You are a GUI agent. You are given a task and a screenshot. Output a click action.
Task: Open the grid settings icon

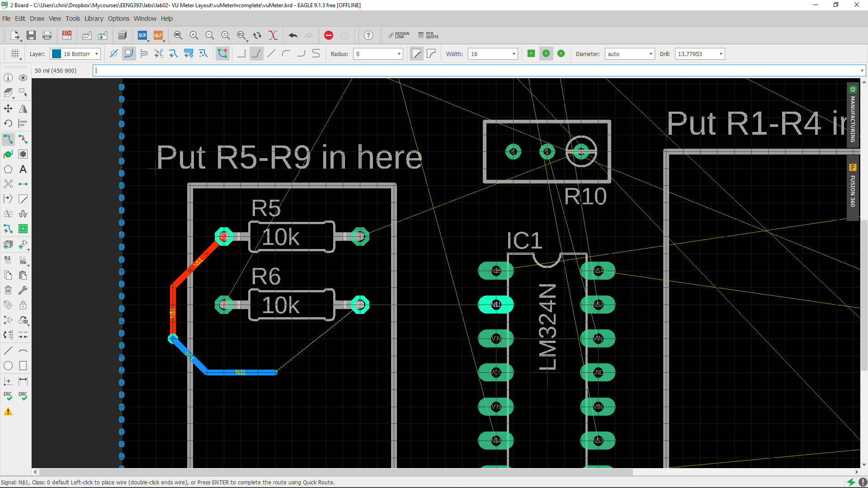(16, 54)
